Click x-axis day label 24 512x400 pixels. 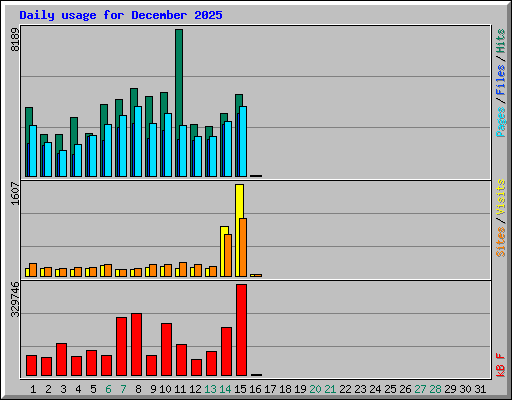(x=375, y=389)
